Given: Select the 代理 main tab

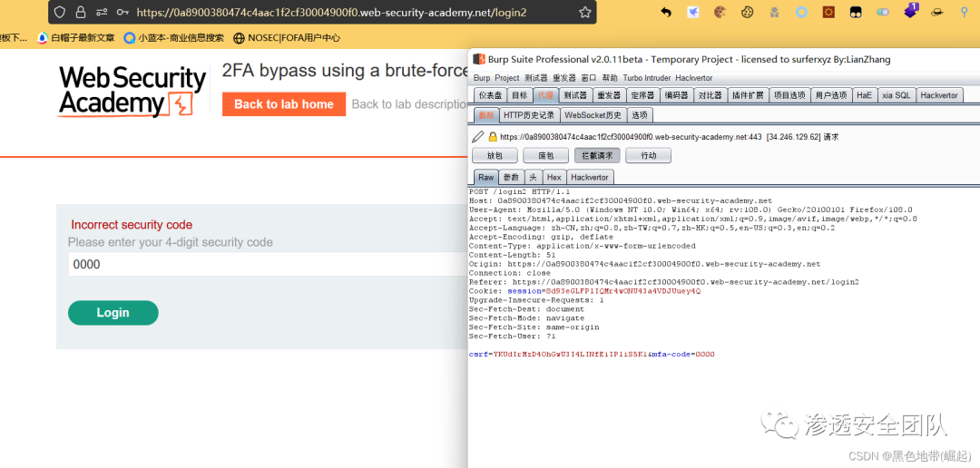Looking at the screenshot, I should point(545,95).
